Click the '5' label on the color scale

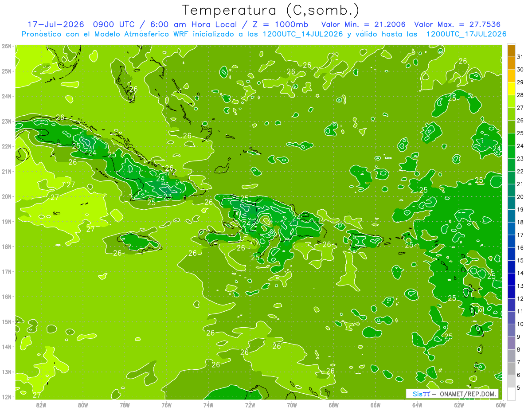pos(518,388)
